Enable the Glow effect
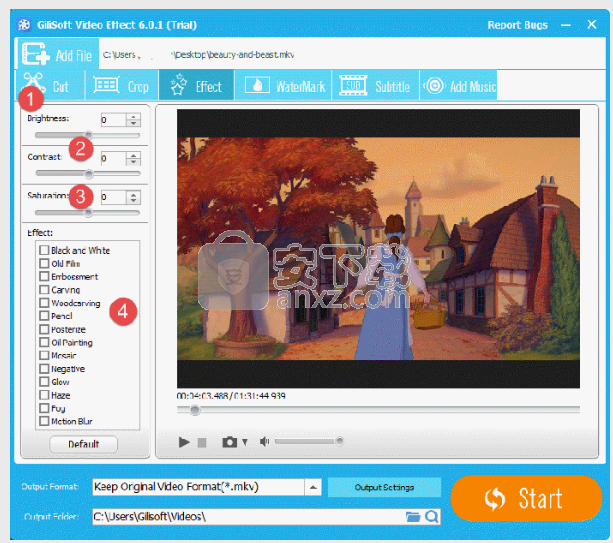The width and height of the screenshot is (613, 543). (x=44, y=382)
